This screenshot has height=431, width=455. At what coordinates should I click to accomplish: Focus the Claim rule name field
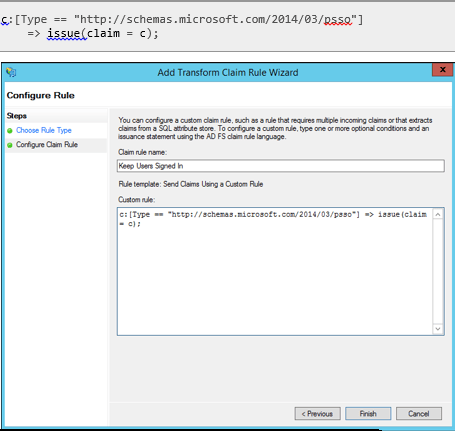click(x=281, y=166)
